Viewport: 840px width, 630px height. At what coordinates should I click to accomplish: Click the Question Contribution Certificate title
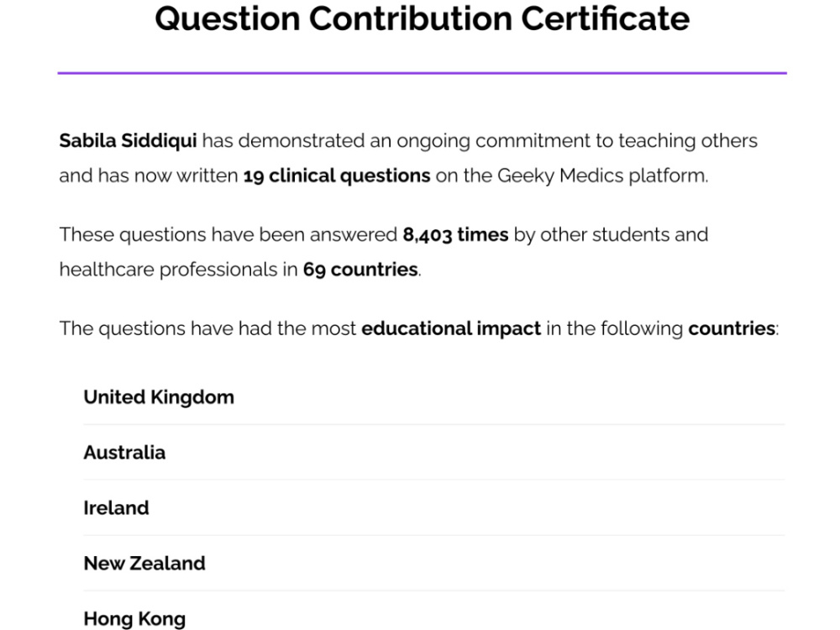[423, 18]
